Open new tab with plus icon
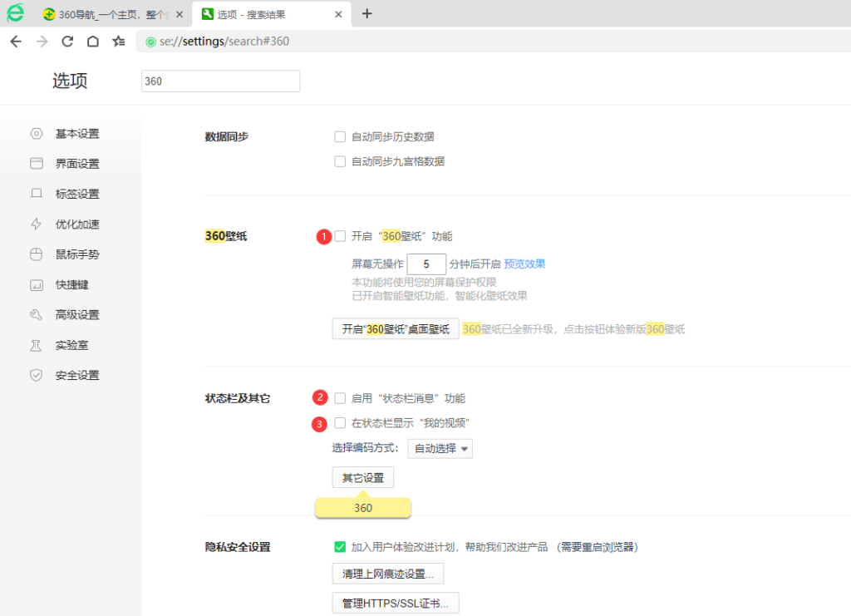The image size is (851, 616). pyautogui.click(x=367, y=13)
